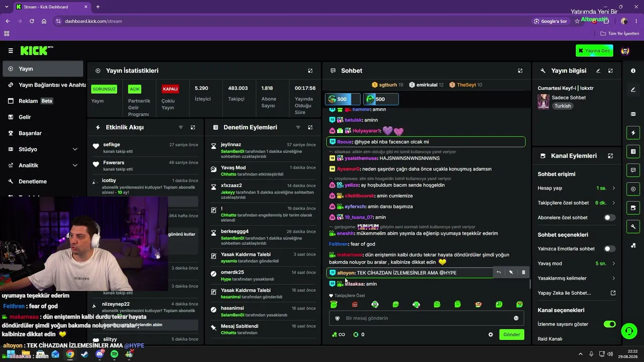Toggle Abonelere özel sohbet switch
This screenshot has height=362, width=644.
pos(609,218)
